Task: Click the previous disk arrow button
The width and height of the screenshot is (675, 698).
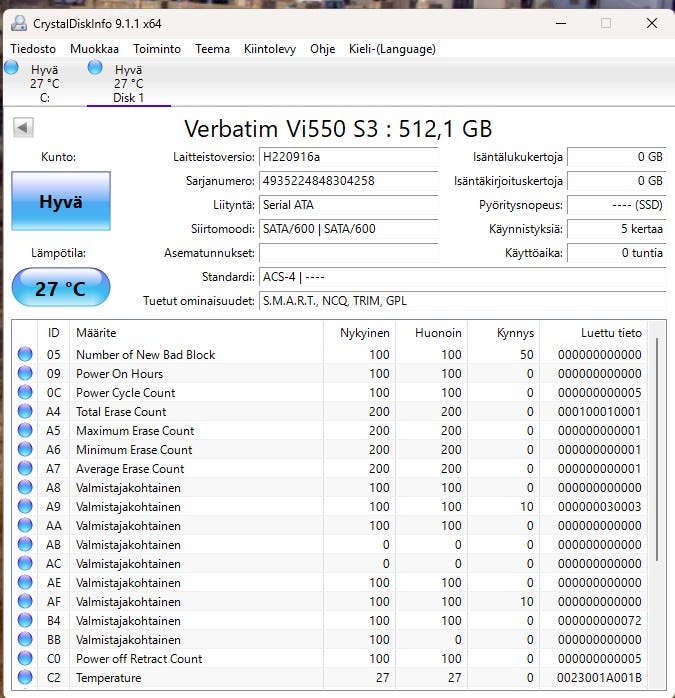Action: 23,128
